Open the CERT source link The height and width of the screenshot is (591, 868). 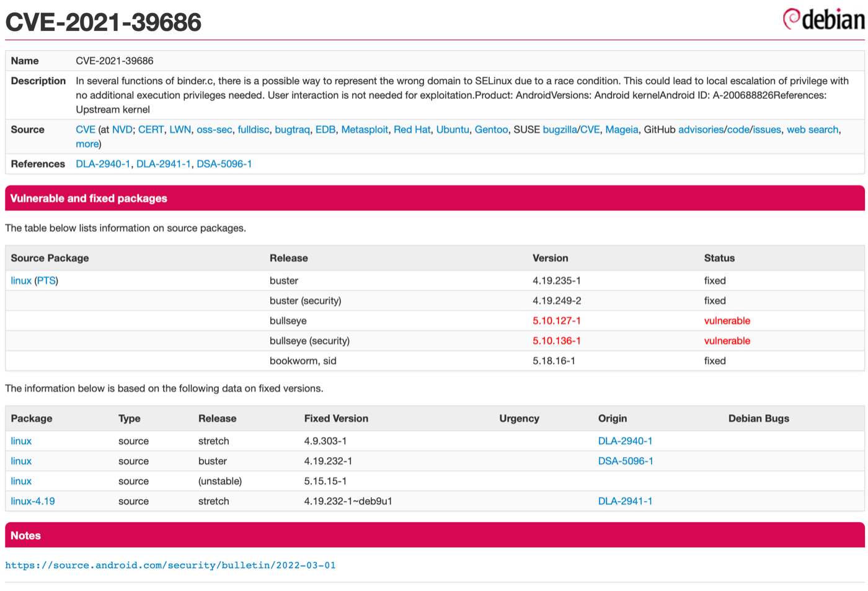click(x=151, y=130)
